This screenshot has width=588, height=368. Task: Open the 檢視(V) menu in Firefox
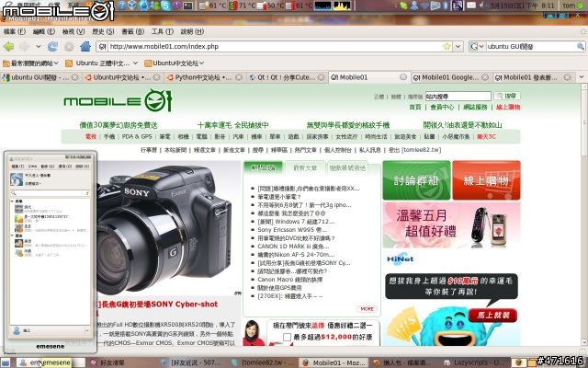pyautogui.click(x=73, y=31)
